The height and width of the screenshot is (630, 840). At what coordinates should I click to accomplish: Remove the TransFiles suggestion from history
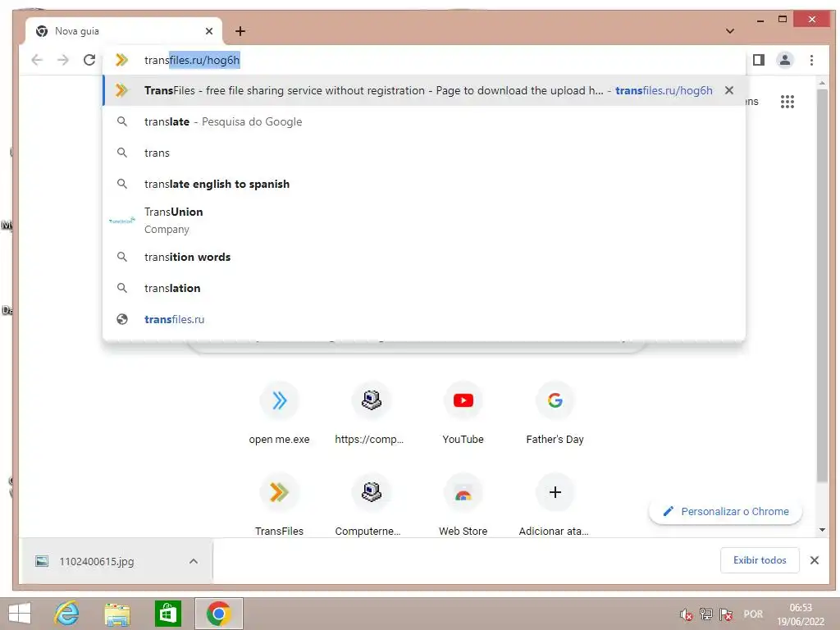coord(729,90)
